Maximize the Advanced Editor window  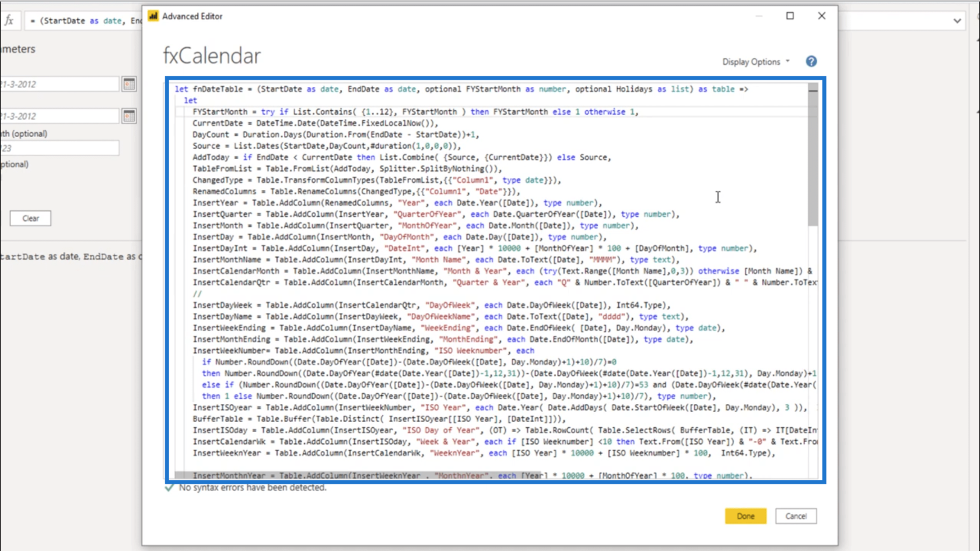click(790, 16)
